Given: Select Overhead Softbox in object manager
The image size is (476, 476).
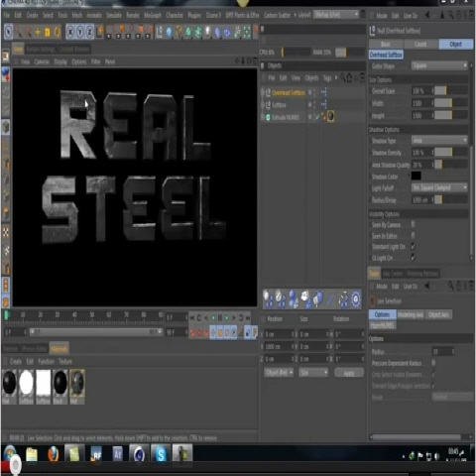Looking at the screenshot, I should (x=289, y=93).
